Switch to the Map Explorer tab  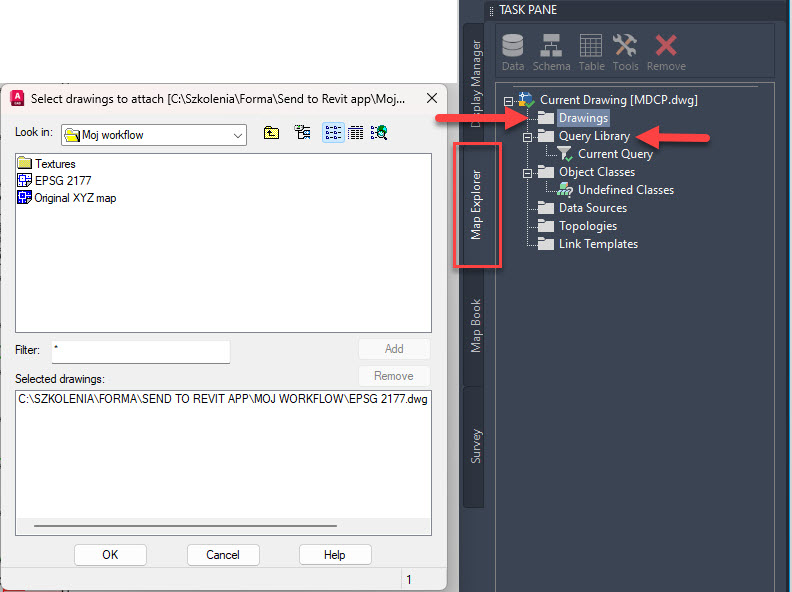click(x=477, y=205)
